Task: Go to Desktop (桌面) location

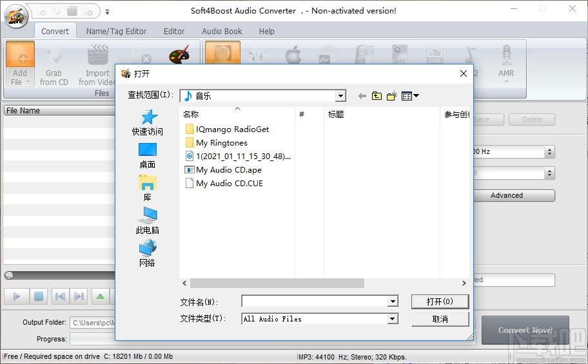Action: 148,155
